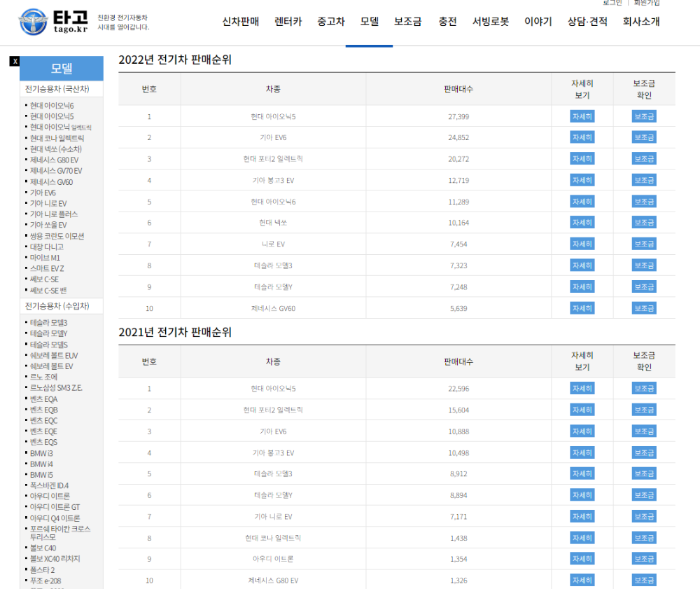Click 자세히 for 아우디 이트론 row
The image size is (700, 589).
582,559
